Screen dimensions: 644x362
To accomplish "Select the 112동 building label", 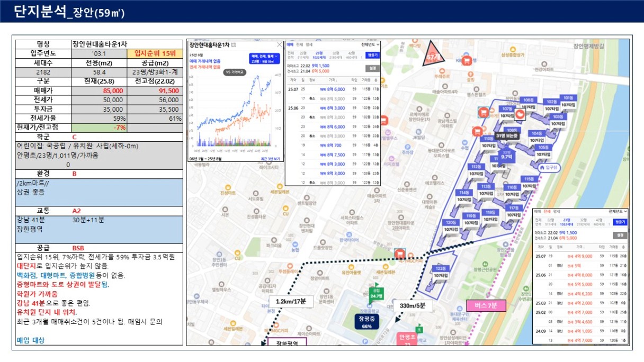I will pyautogui.click(x=476, y=167).
